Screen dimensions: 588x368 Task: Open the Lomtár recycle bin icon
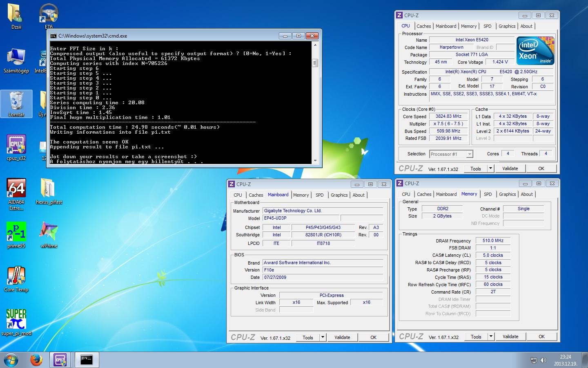(x=16, y=104)
